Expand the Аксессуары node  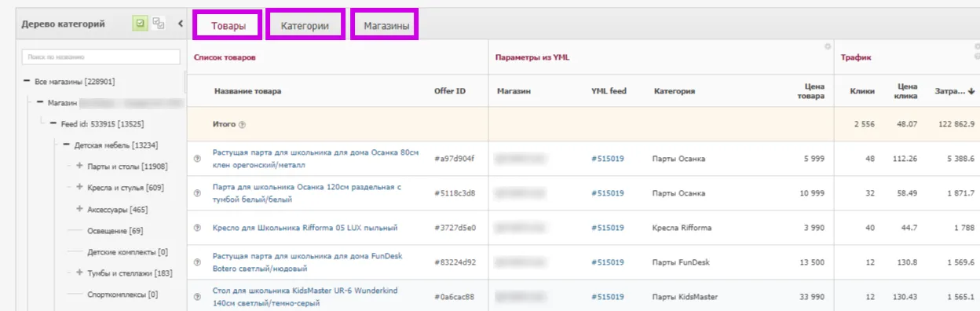pyautogui.click(x=80, y=209)
